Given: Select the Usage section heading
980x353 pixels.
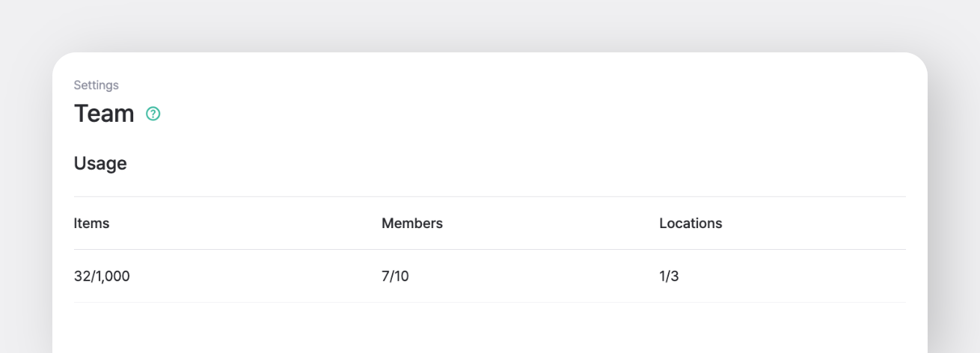Looking at the screenshot, I should (100, 163).
